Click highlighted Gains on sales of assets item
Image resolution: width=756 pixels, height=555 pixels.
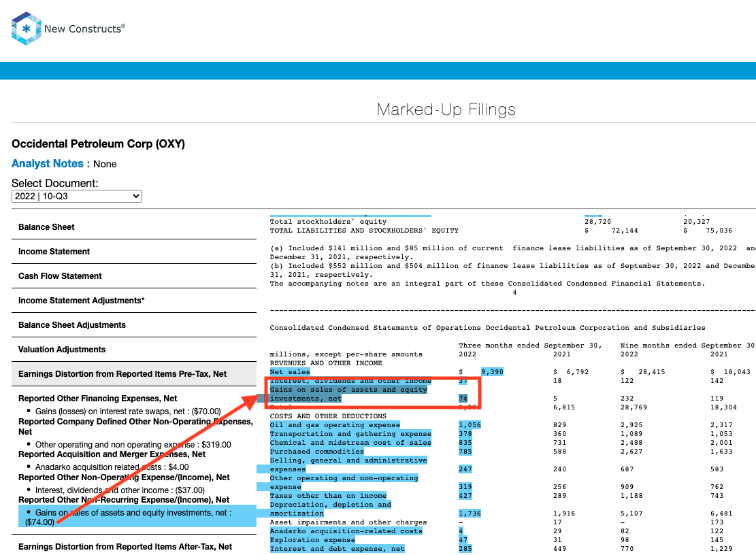coord(137,516)
